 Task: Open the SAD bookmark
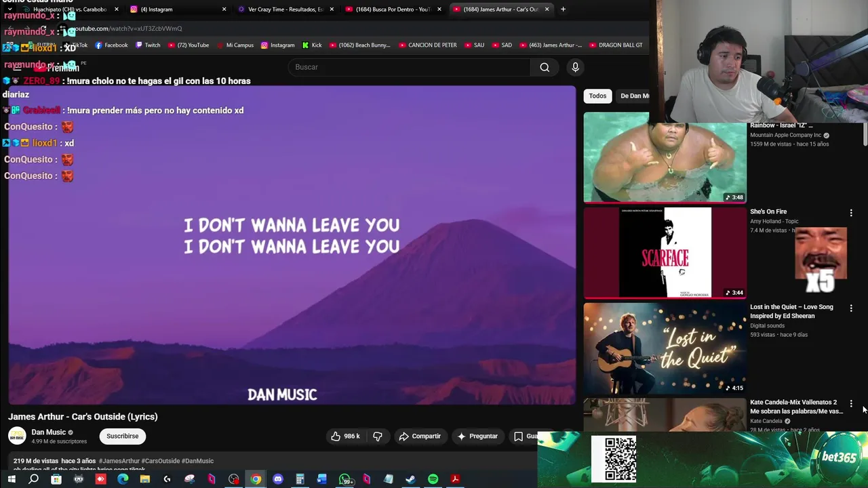click(x=501, y=45)
